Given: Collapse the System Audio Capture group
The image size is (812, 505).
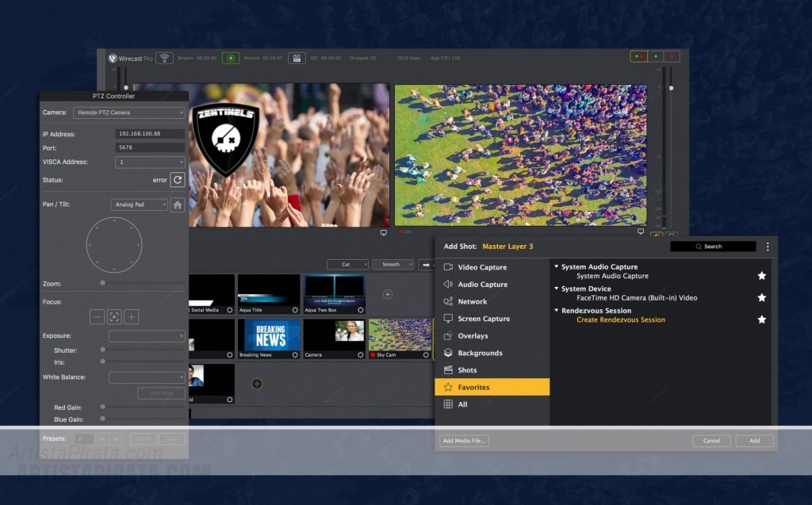Looking at the screenshot, I should coord(556,266).
